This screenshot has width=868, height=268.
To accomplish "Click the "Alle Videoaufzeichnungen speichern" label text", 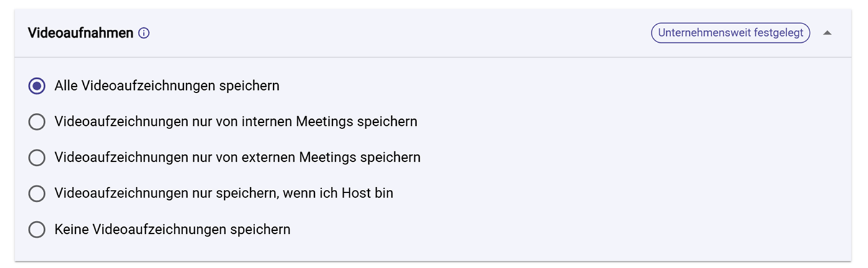I will coord(166,86).
